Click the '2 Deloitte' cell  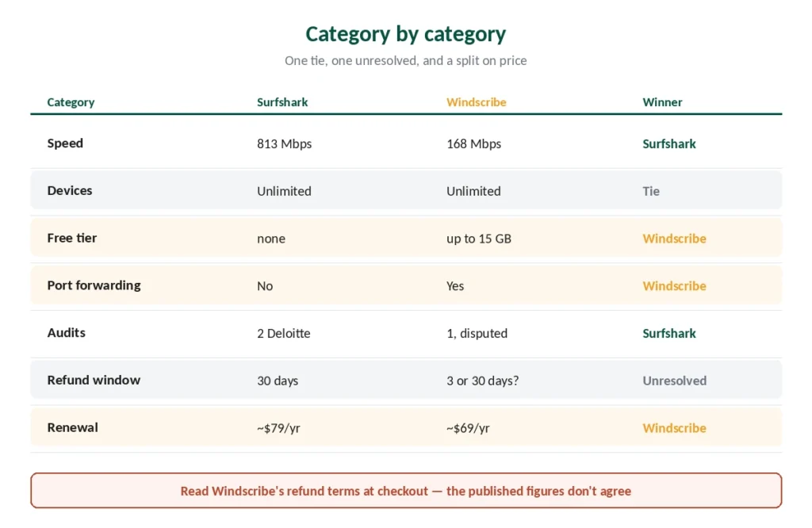pos(284,333)
